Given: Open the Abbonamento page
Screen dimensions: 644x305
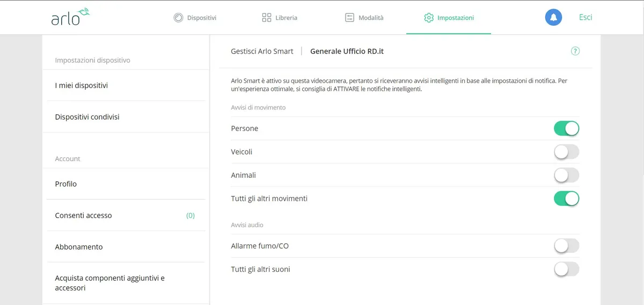Looking at the screenshot, I should click(x=126, y=247).
